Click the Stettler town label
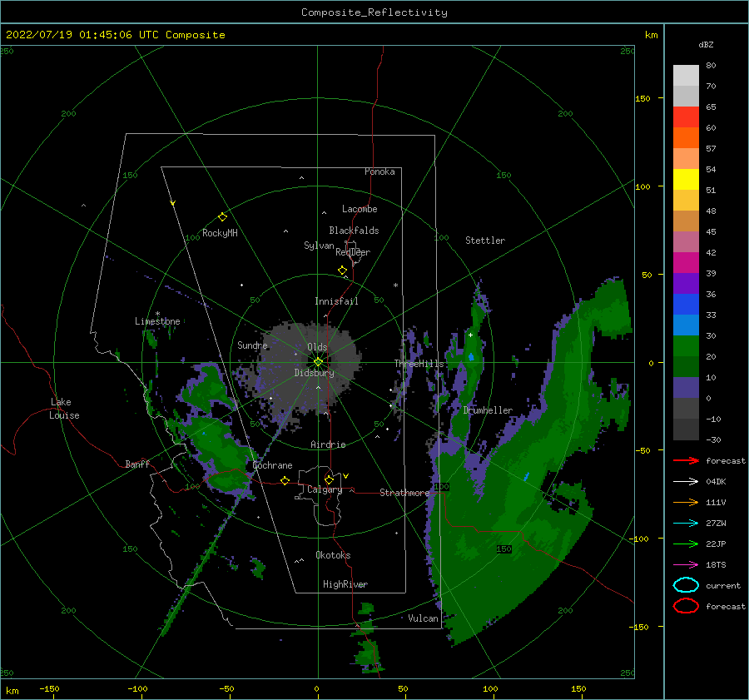 point(485,241)
